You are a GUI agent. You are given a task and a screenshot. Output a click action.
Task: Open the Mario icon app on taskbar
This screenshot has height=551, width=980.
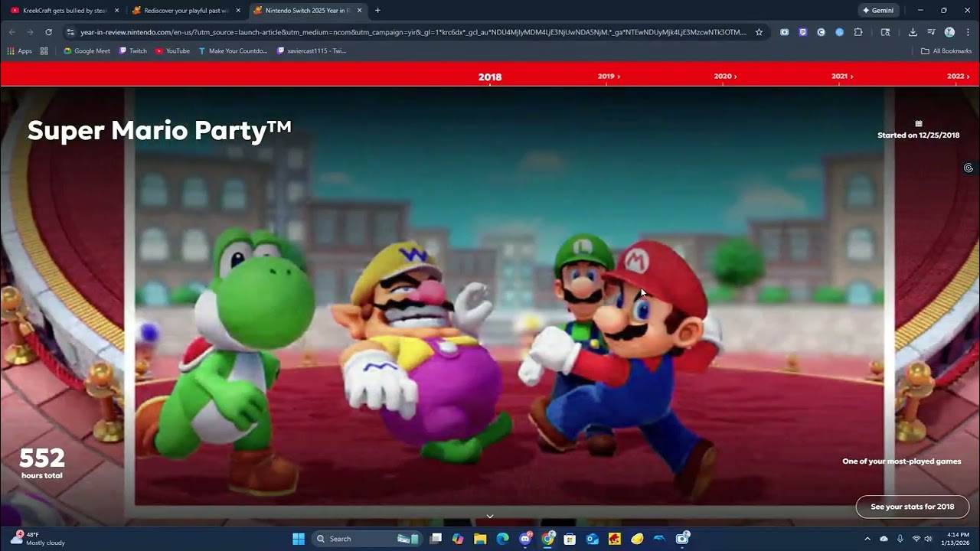pyautogui.click(x=614, y=539)
